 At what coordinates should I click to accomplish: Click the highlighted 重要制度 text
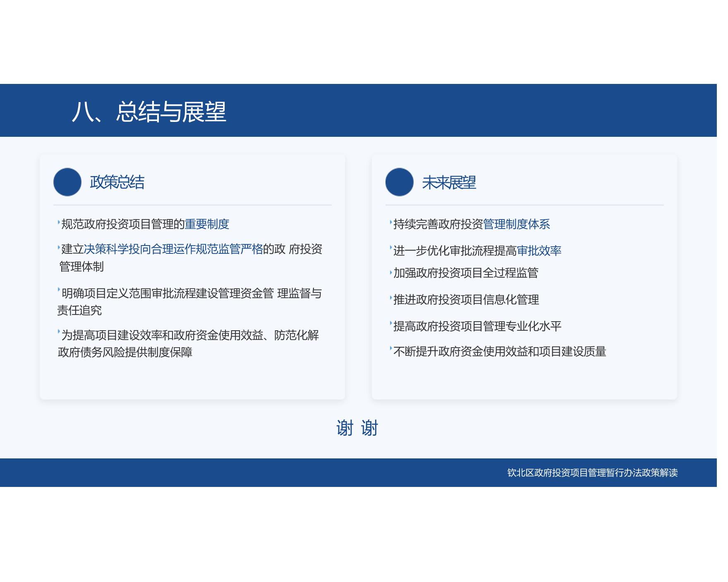pos(207,224)
